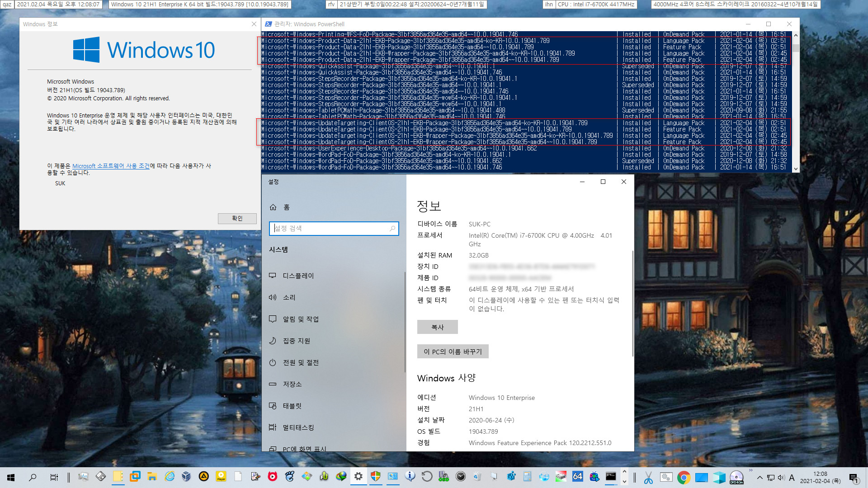Open network status tray icon
868x488 pixels.
(771, 478)
